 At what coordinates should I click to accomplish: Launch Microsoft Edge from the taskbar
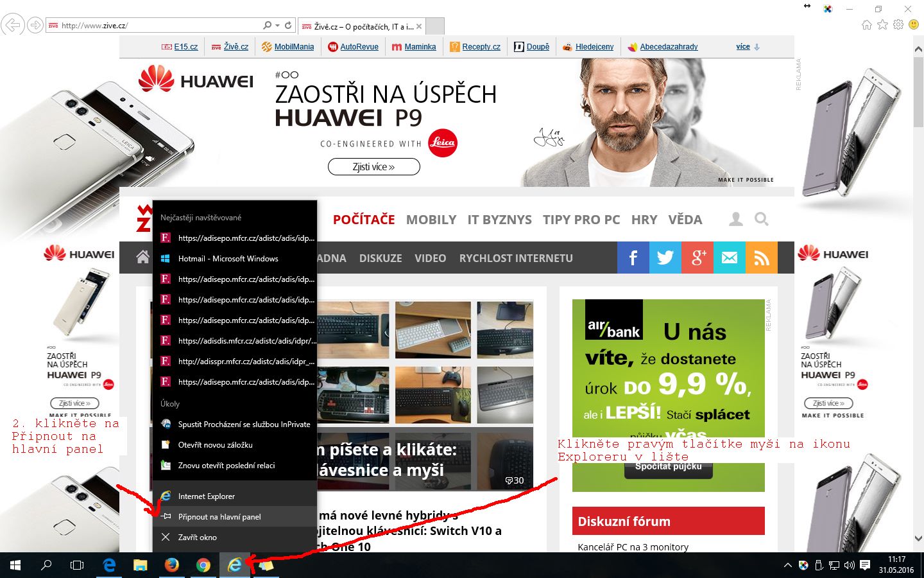[x=109, y=565]
